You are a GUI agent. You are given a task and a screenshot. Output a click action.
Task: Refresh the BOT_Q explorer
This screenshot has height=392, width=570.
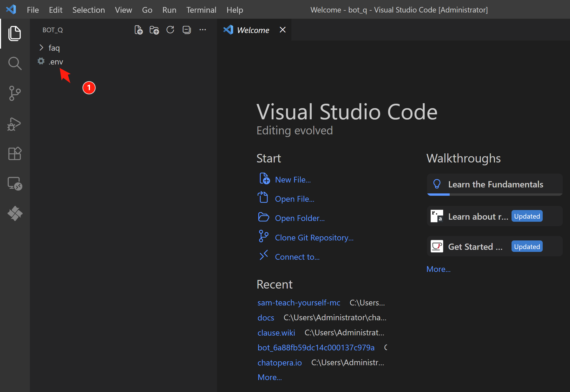[x=170, y=30]
